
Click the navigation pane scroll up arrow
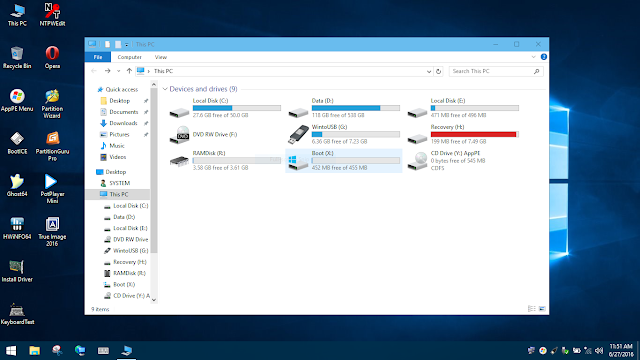(x=154, y=84)
